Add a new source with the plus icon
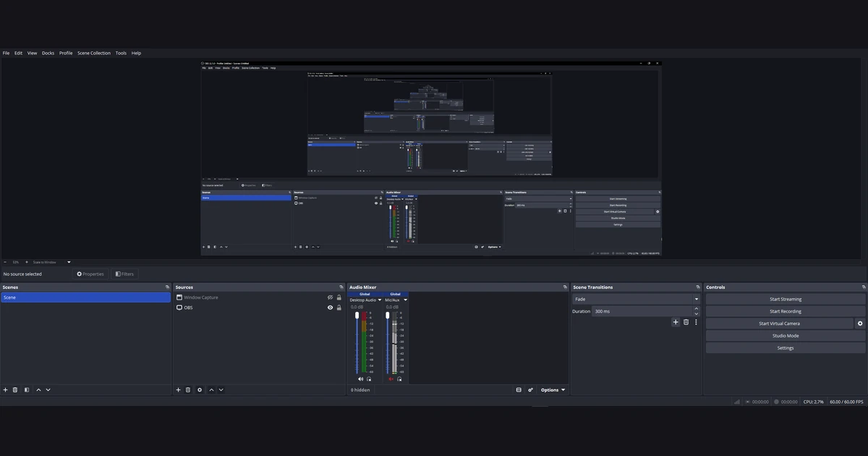The width and height of the screenshot is (868, 456). [179, 389]
